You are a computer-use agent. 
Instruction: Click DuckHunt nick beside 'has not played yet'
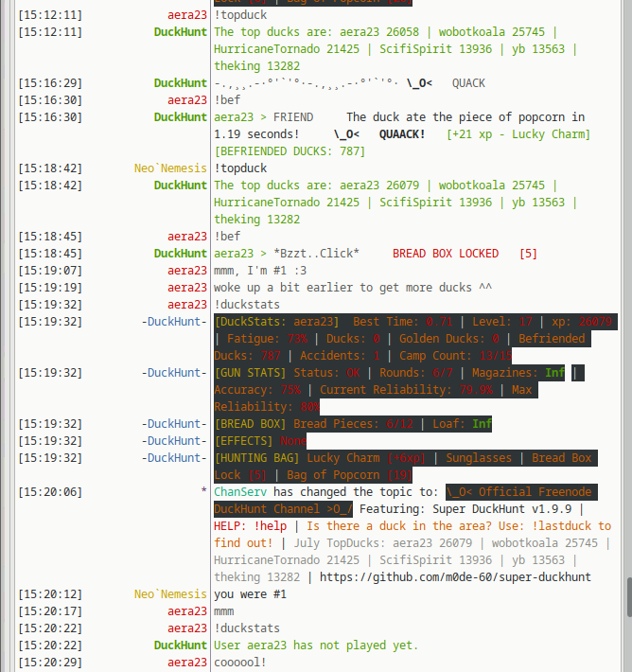pos(181,645)
